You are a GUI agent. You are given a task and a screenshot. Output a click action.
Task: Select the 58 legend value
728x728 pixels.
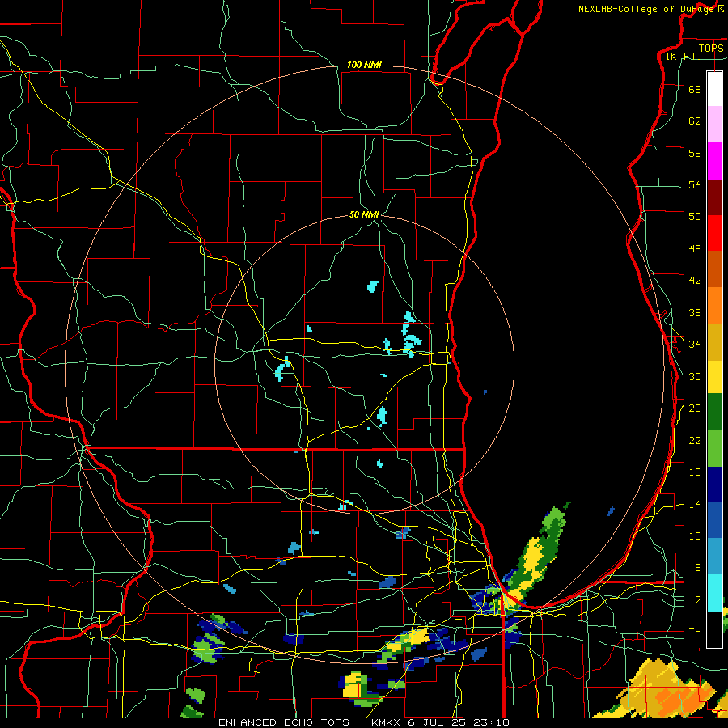coord(695,153)
